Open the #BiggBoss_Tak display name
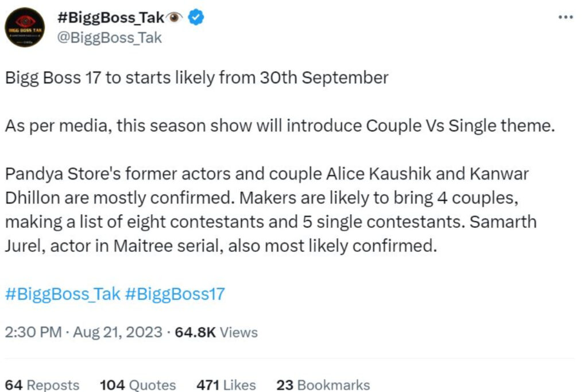 (111, 18)
